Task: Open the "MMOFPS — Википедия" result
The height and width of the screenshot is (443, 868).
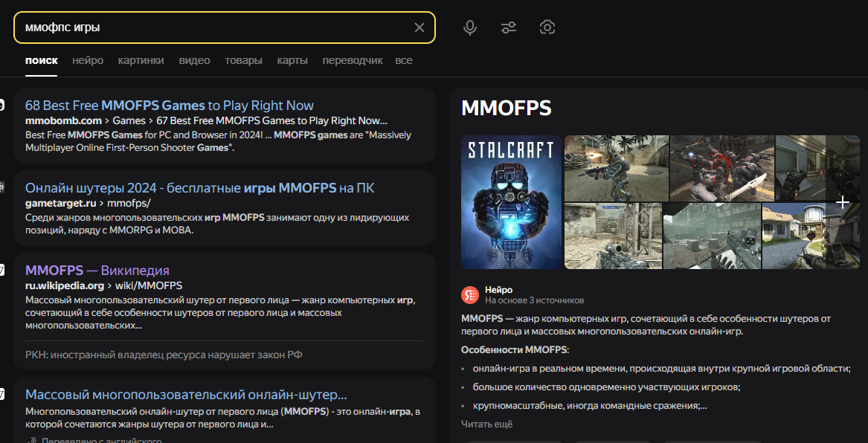Action: coord(97,270)
